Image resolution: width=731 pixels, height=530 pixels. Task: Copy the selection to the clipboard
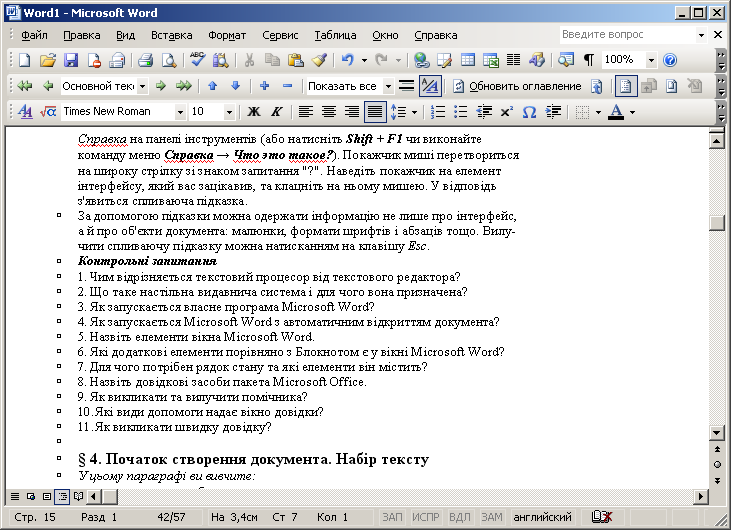coord(272,60)
